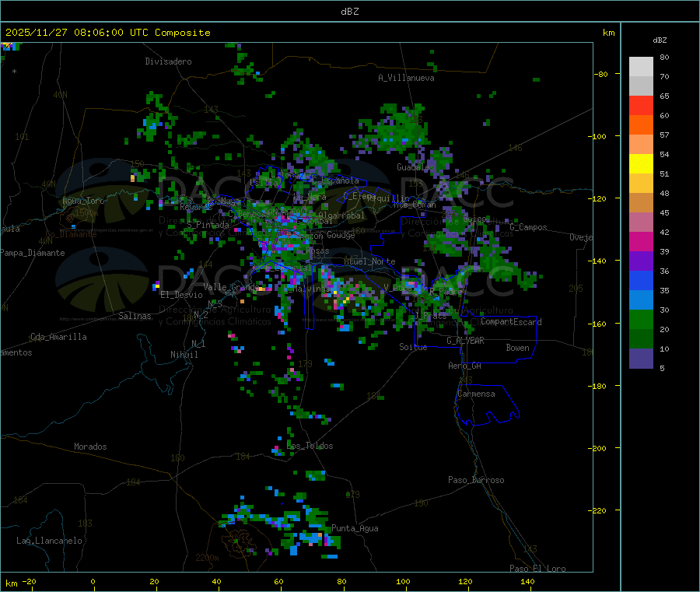Click the CompantEscard label

pos(511,322)
